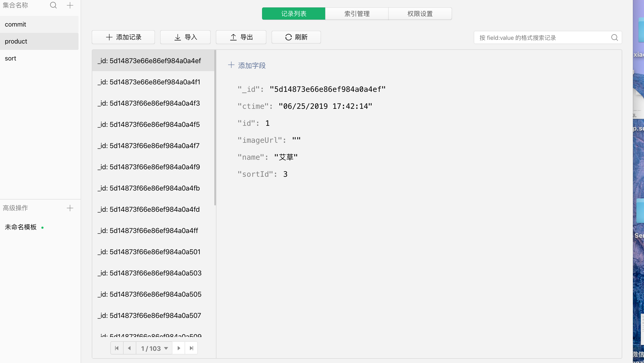Go to next page of records
Screen dimensions: 644x363
click(179, 348)
